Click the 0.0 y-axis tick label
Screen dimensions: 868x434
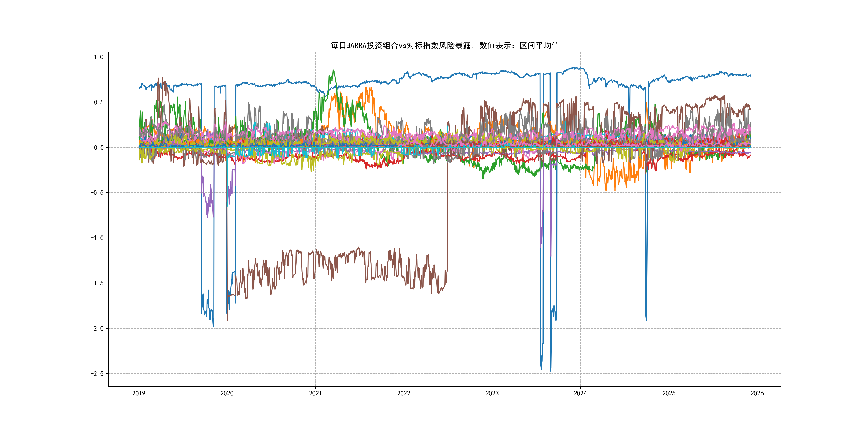point(99,148)
